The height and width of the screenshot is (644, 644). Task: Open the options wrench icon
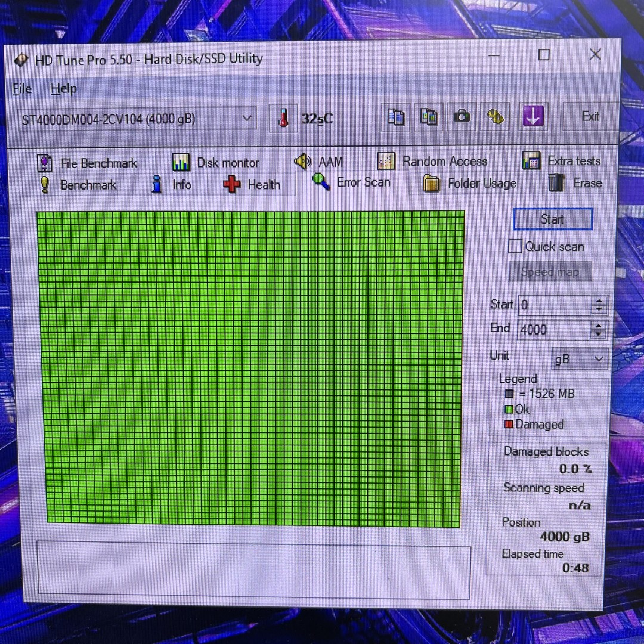point(495,117)
